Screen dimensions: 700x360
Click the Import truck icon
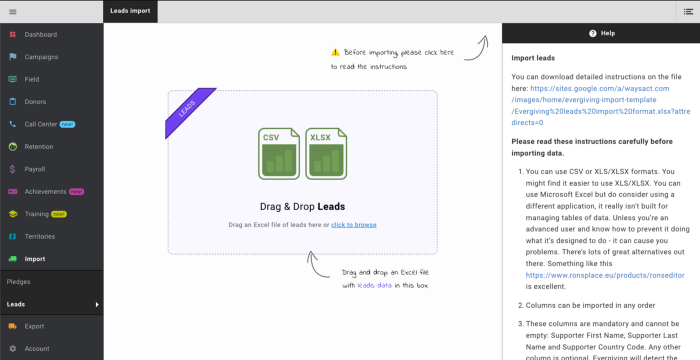[13, 259]
